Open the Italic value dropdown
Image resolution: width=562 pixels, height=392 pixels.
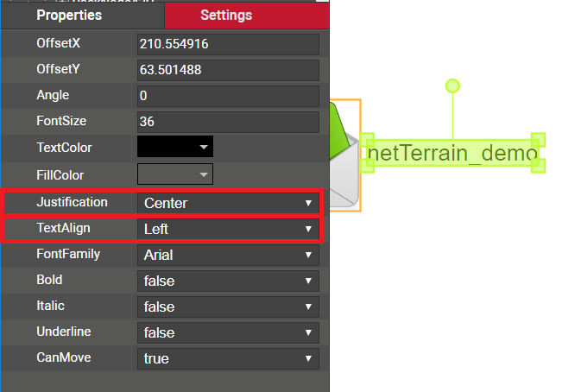(x=228, y=307)
